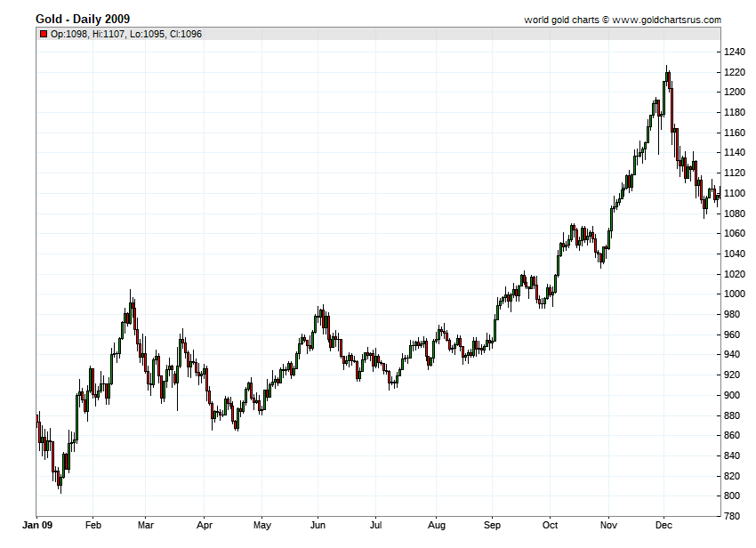The height and width of the screenshot is (548, 756).
Task: Click the 940 price axis label
Action: (732, 355)
